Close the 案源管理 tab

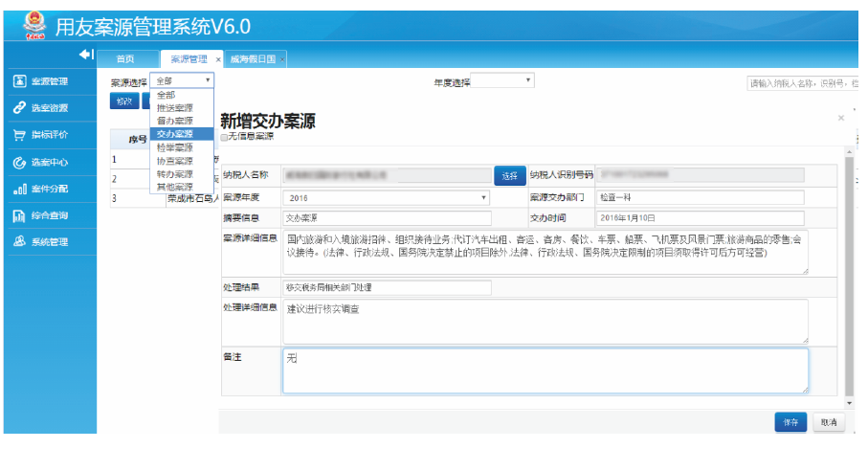218,59
